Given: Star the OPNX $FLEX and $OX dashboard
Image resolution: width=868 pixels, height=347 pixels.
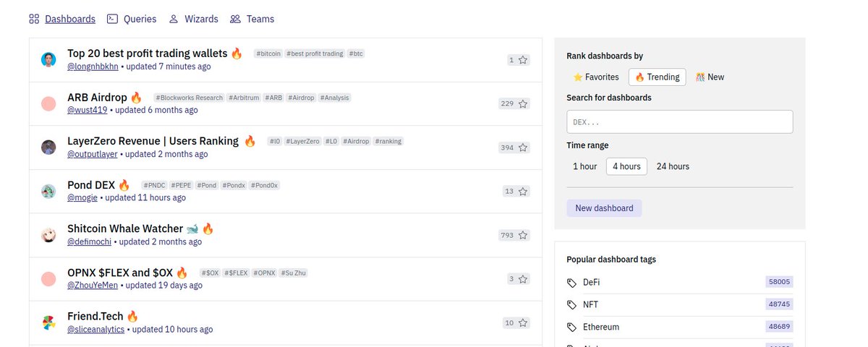Looking at the screenshot, I should click(x=523, y=279).
